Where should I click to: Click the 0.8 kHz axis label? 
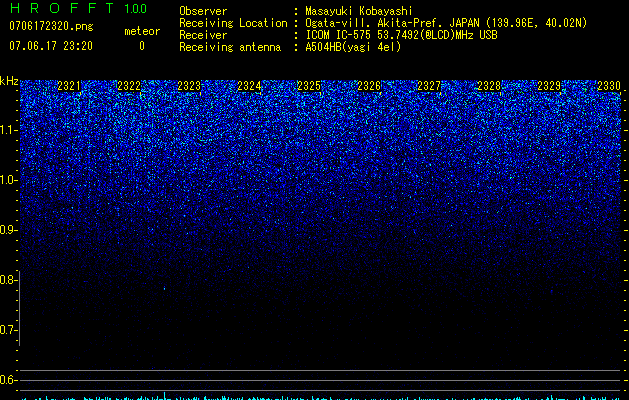coord(8,280)
